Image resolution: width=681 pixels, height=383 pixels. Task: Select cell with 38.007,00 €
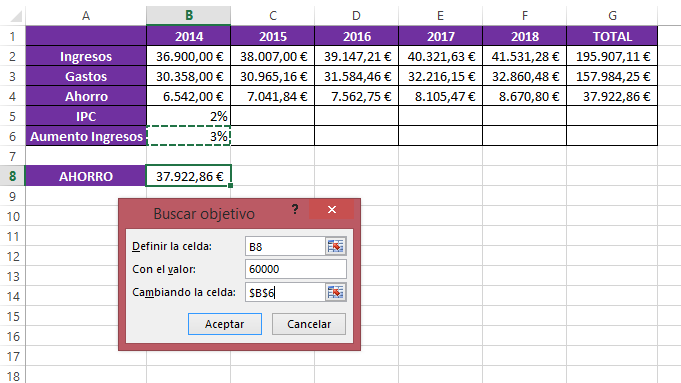click(x=273, y=56)
